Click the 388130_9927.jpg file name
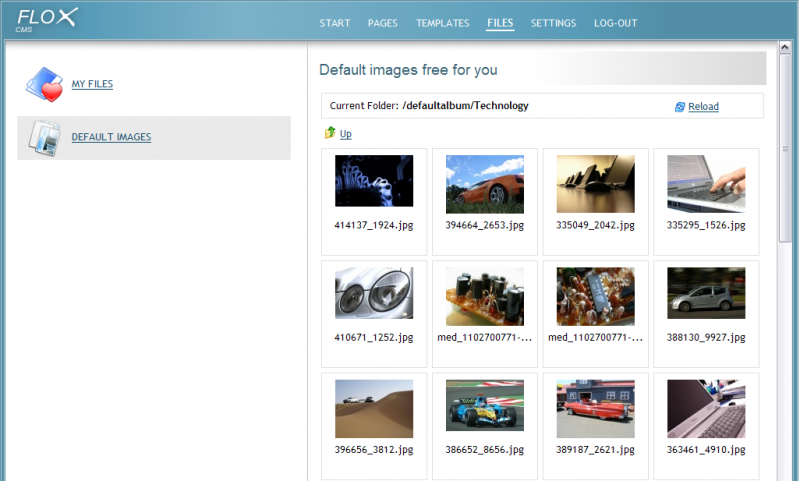 [x=706, y=337]
